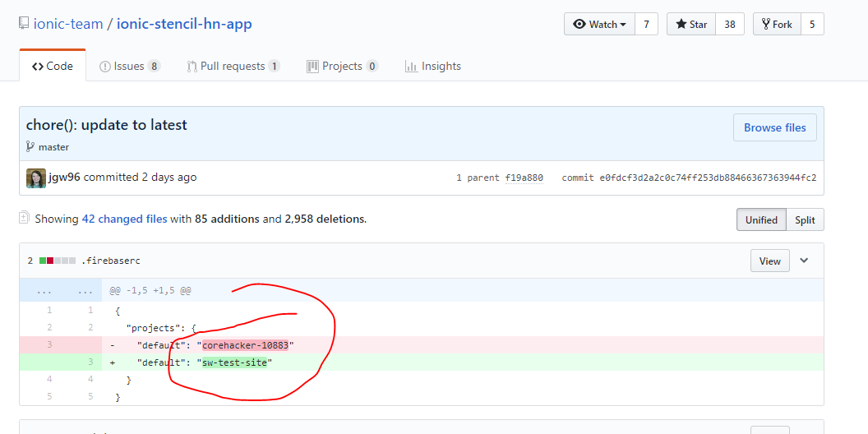Click the master branch label
Viewport: 868px width, 434px height.
click(x=53, y=147)
